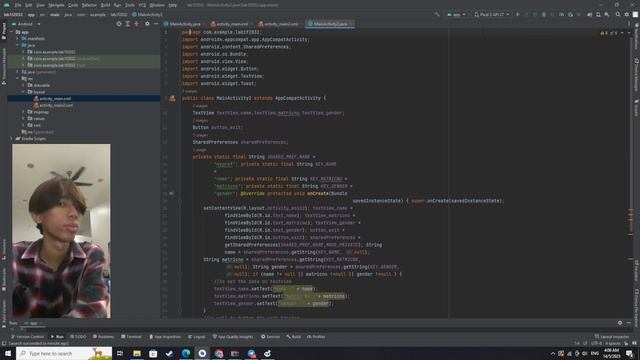This screenshot has height=360, width=640.
Task: Open Microsoft Edge from taskbar
Action: click(186, 353)
